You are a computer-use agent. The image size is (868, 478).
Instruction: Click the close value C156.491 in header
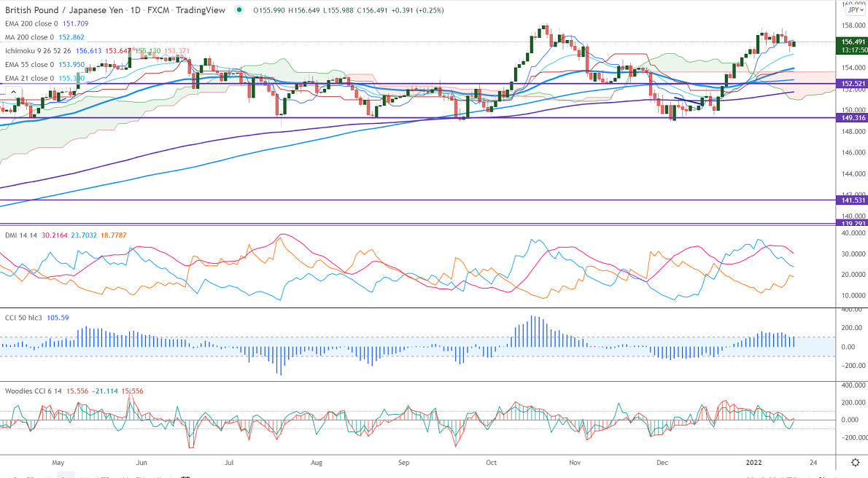pyautogui.click(x=372, y=10)
